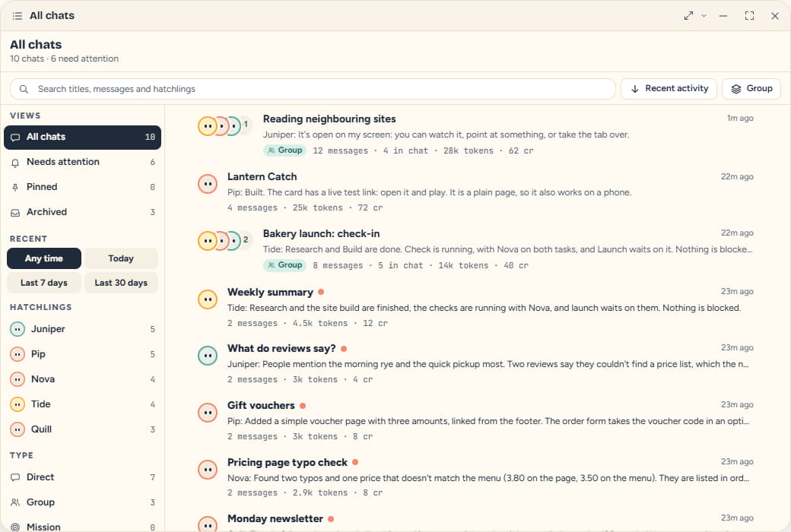Viewport: 791px width, 532px height.
Task: Click unread dot next to Pricing page typo check
Action: point(355,462)
